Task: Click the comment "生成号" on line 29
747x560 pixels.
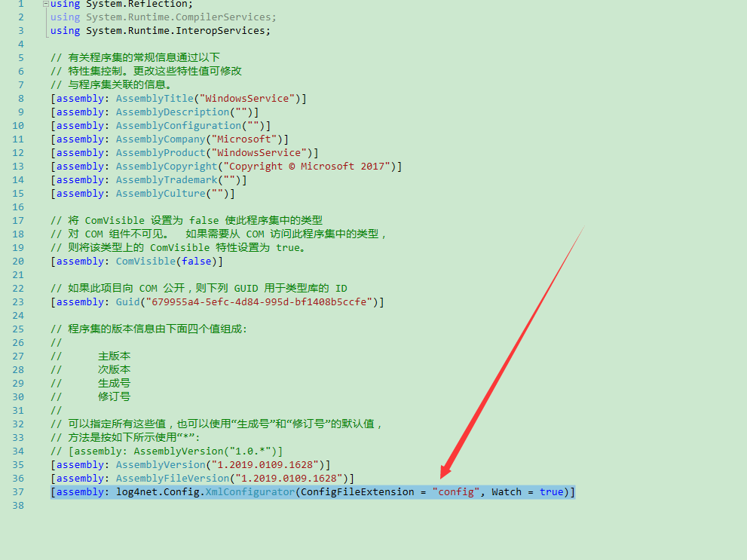Action: [x=115, y=384]
